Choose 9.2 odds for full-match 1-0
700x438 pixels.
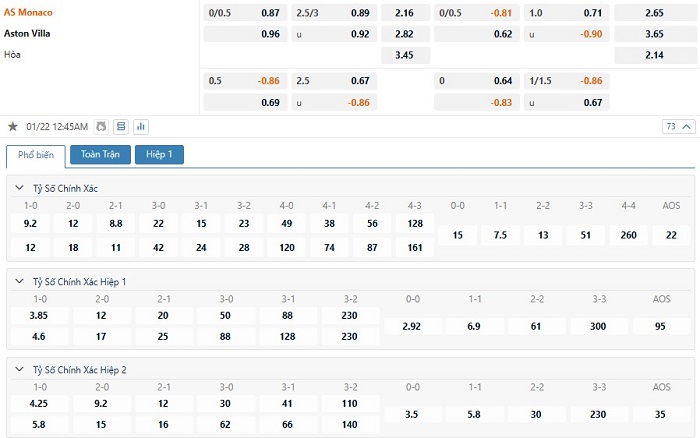coord(30,223)
